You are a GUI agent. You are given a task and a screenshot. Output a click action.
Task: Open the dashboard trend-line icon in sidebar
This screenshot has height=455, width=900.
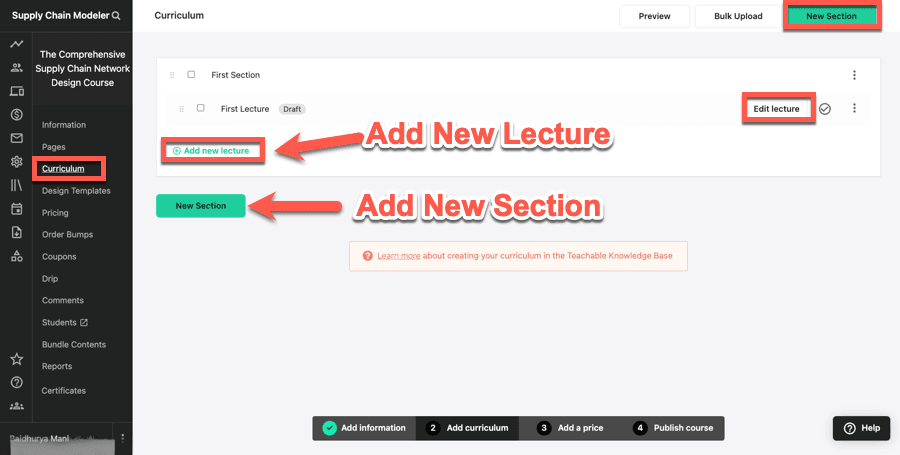click(x=16, y=45)
